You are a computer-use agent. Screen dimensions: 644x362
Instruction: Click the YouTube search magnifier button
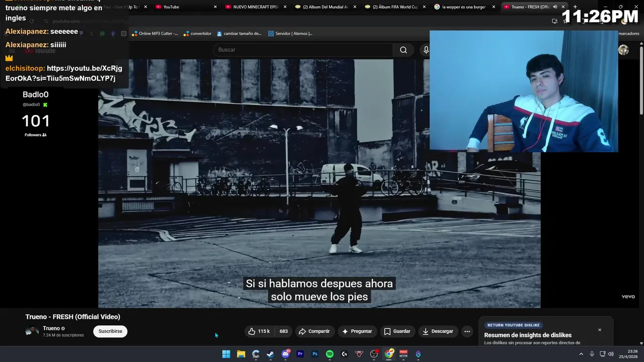coord(403,50)
